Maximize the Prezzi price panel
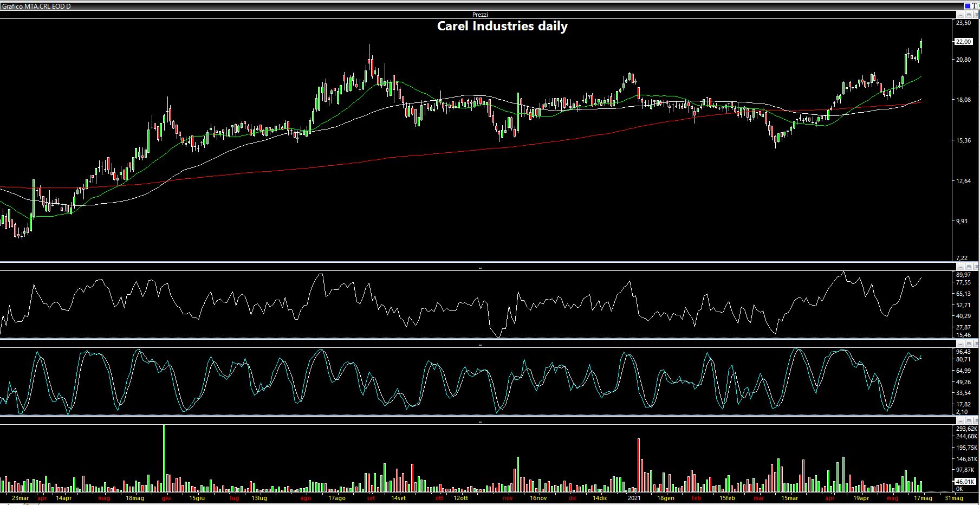 [x=969, y=15]
